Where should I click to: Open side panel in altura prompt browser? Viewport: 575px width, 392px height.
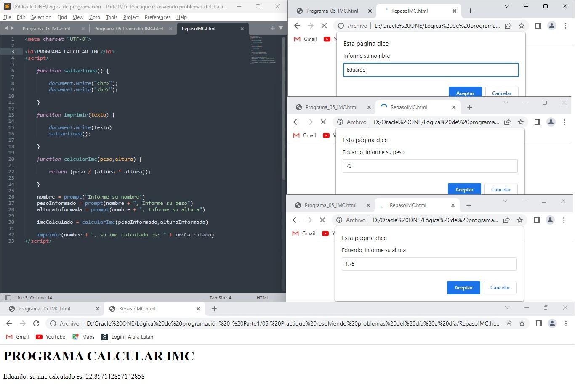click(x=536, y=220)
